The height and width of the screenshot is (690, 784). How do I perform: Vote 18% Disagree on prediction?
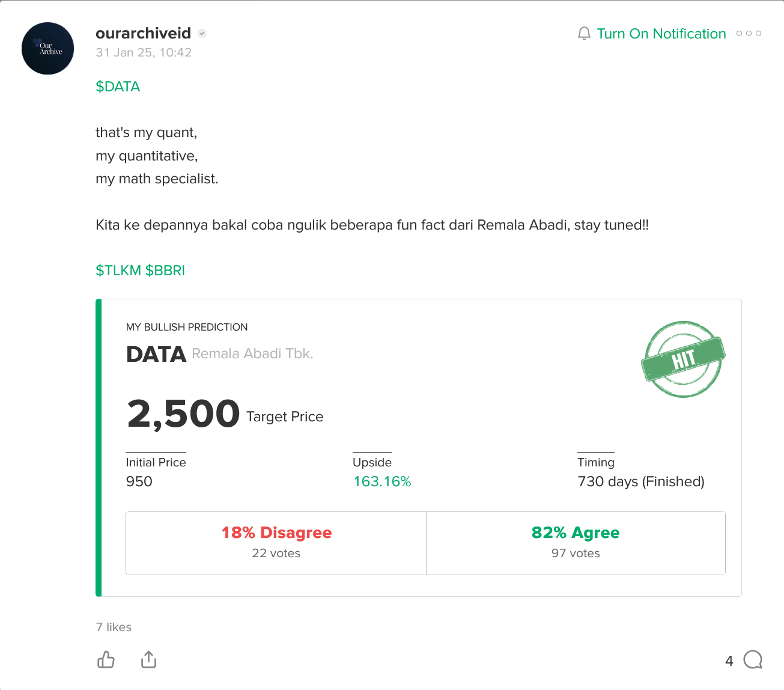pos(276,543)
